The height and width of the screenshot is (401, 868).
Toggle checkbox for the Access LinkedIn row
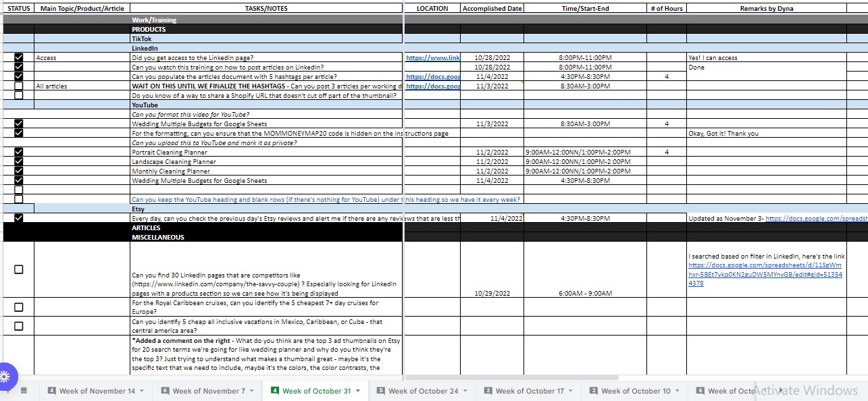(x=18, y=57)
